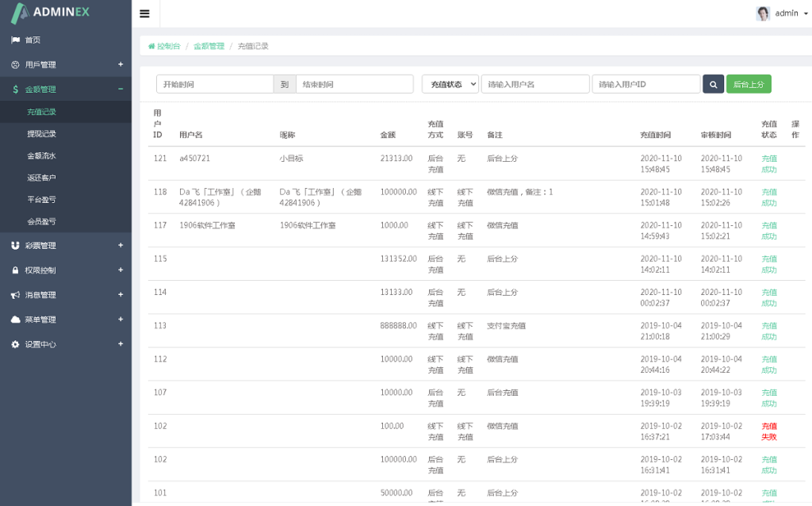
Task: Open the gear icon next to 设置中心
Action: point(13,344)
